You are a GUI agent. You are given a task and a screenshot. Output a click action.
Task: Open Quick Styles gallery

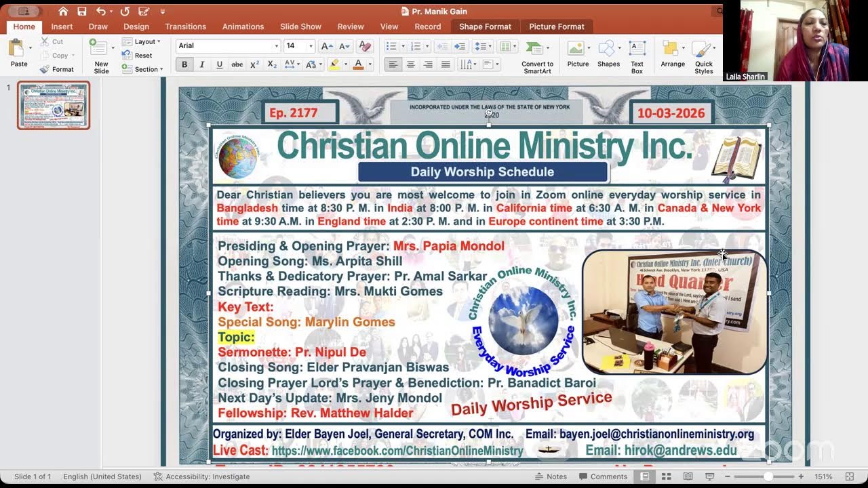coord(704,57)
